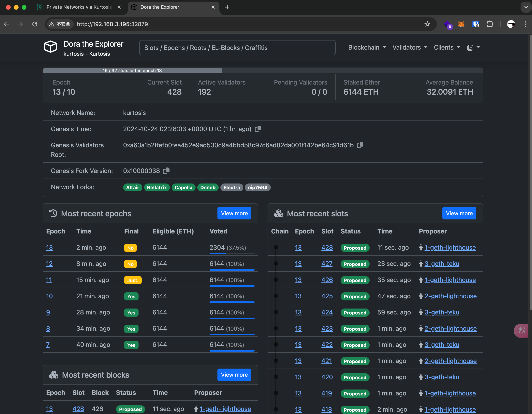Click the theme moon icon
The image size is (532, 414).
click(470, 48)
